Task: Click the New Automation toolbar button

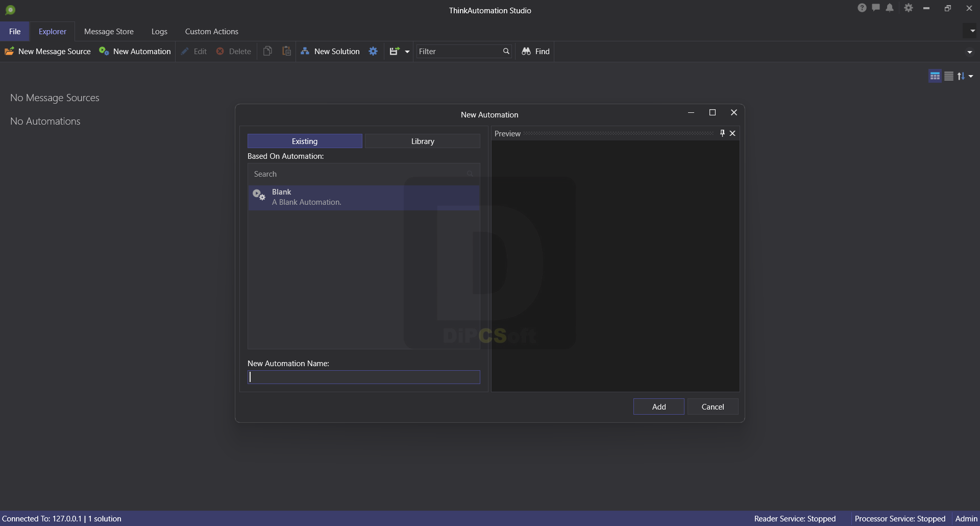Action: pyautogui.click(x=135, y=52)
